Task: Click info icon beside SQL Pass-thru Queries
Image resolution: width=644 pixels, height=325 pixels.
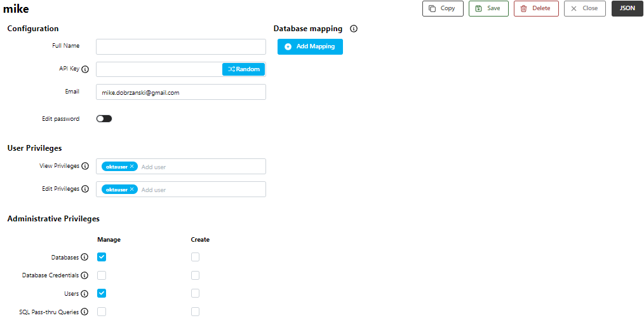Action: (84, 312)
